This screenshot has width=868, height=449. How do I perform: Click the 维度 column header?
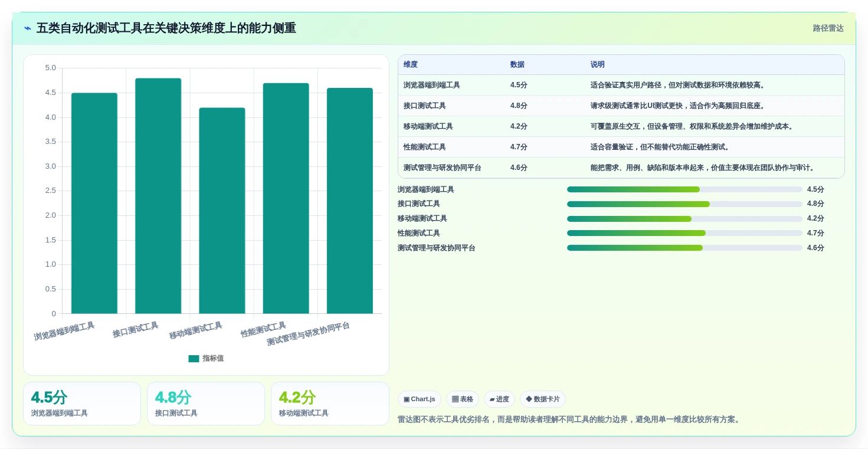click(411, 65)
